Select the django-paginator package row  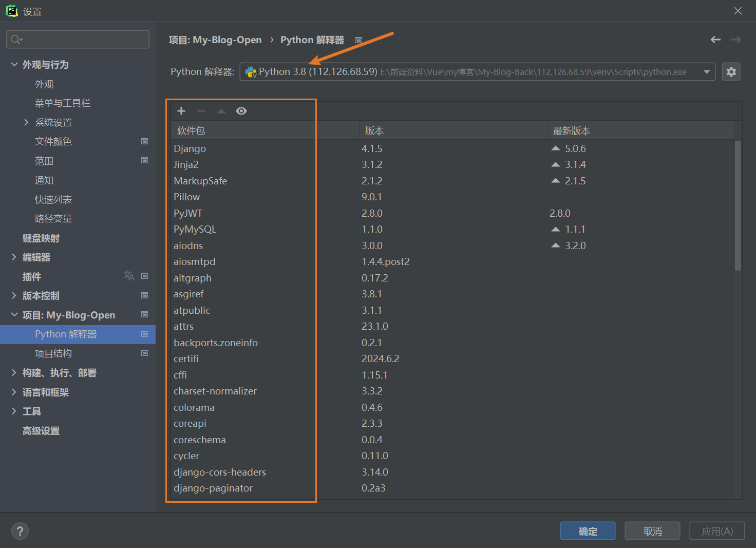(x=452, y=488)
